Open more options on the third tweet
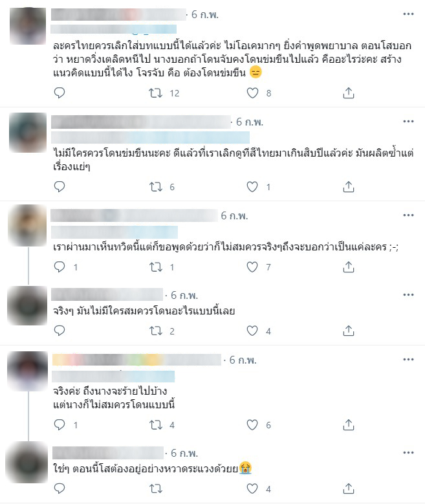The height and width of the screenshot is (504, 425). pos(408,215)
